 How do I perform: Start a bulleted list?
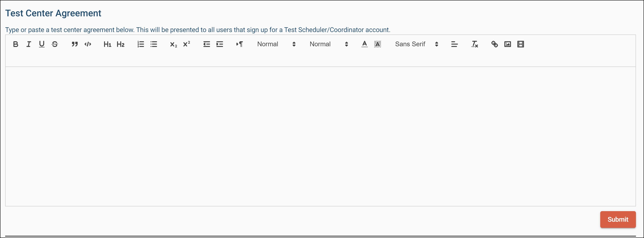154,44
